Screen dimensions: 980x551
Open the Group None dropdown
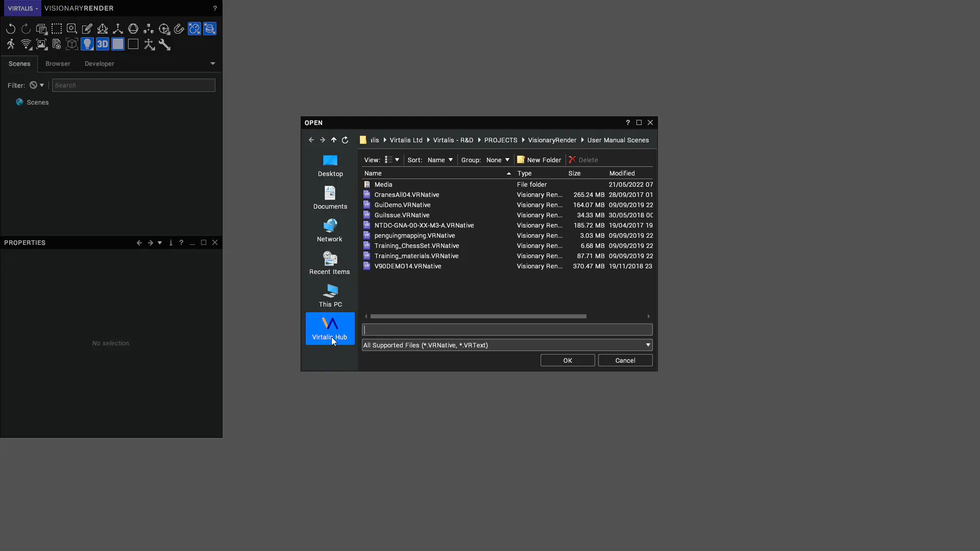498,160
